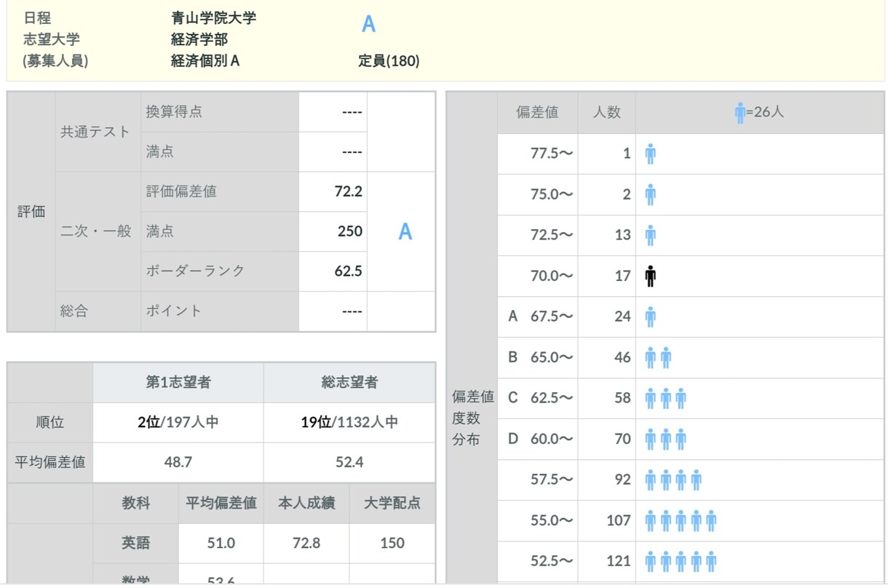Click the 二次・一般 label
The image size is (888, 588).
point(95,231)
